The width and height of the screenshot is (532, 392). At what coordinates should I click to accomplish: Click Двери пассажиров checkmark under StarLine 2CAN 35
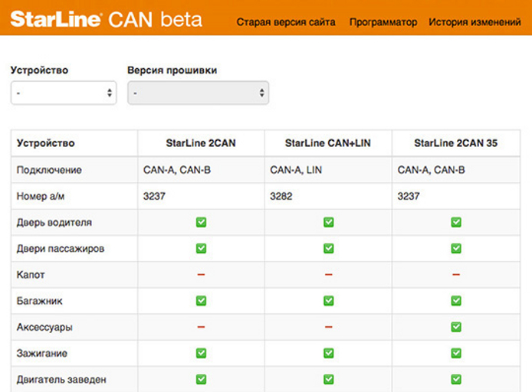(456, 248)
